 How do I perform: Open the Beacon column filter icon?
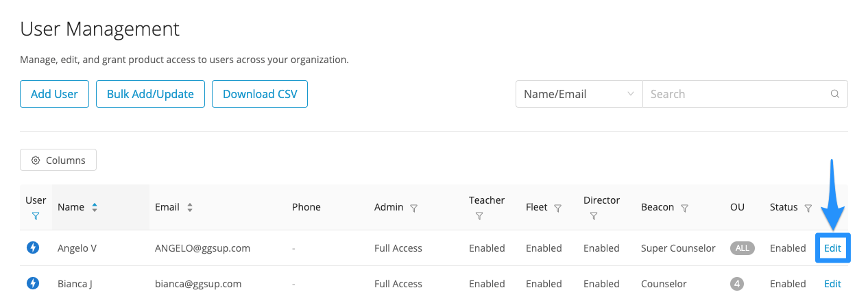click(x=685, y=208)
